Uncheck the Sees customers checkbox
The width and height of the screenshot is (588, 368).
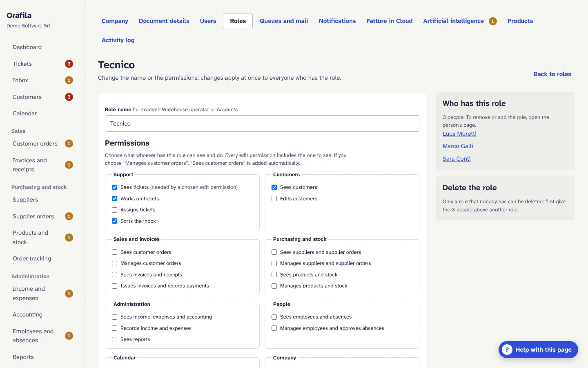coord(274,187)
